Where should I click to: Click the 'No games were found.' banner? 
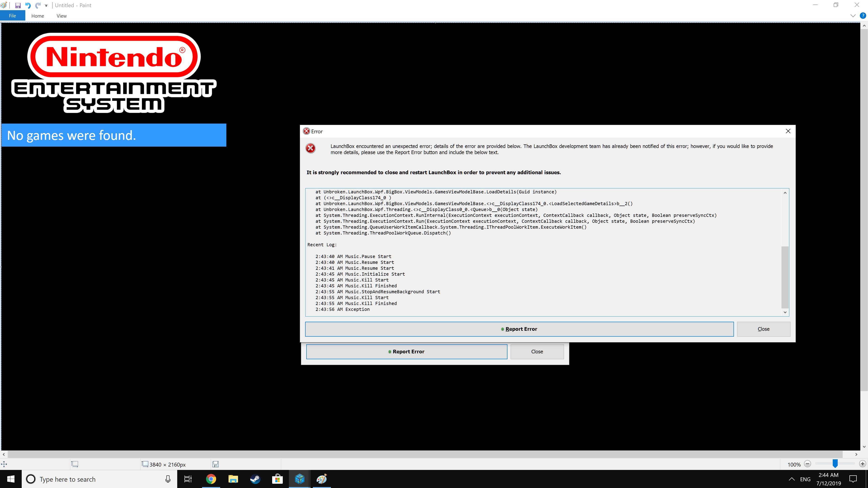point(114,135)
